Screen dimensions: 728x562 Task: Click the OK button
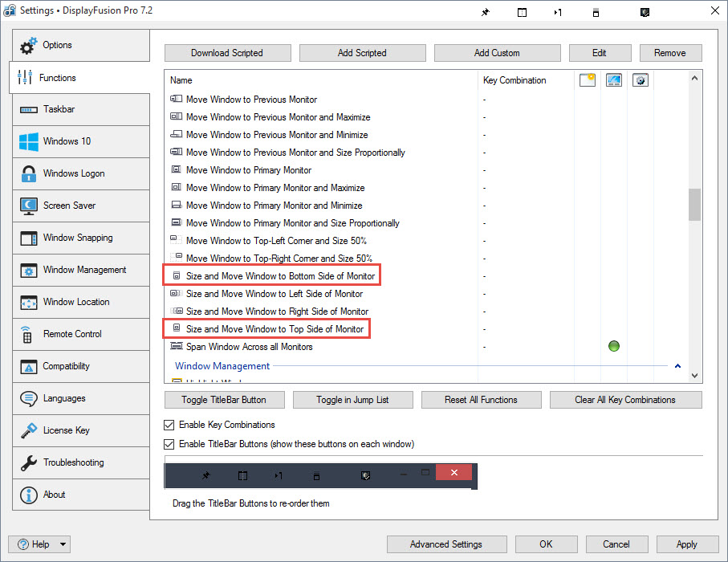point(546,544)
